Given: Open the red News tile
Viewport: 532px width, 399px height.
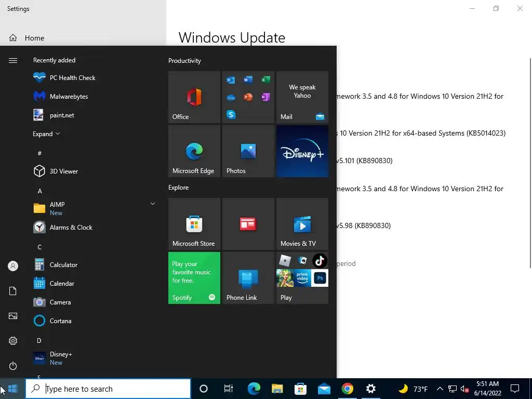Looking at the screenshot, I should pos(248,224).
